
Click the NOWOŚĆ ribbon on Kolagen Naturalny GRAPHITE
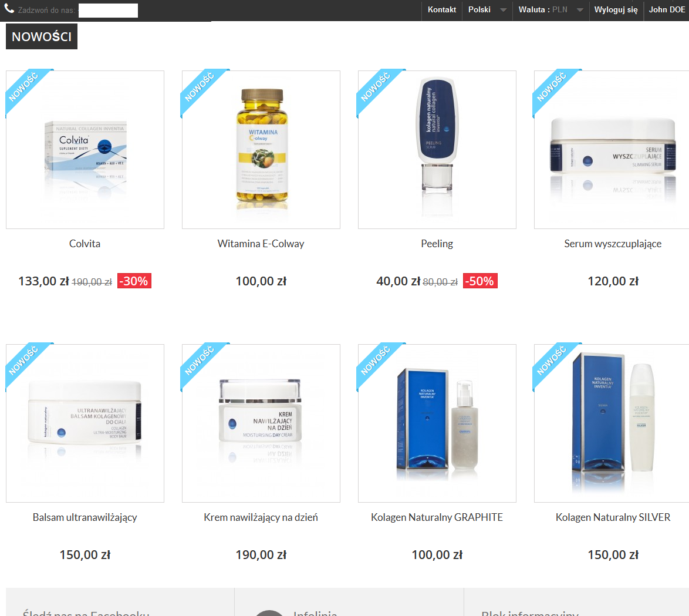(x=376, y=361)
